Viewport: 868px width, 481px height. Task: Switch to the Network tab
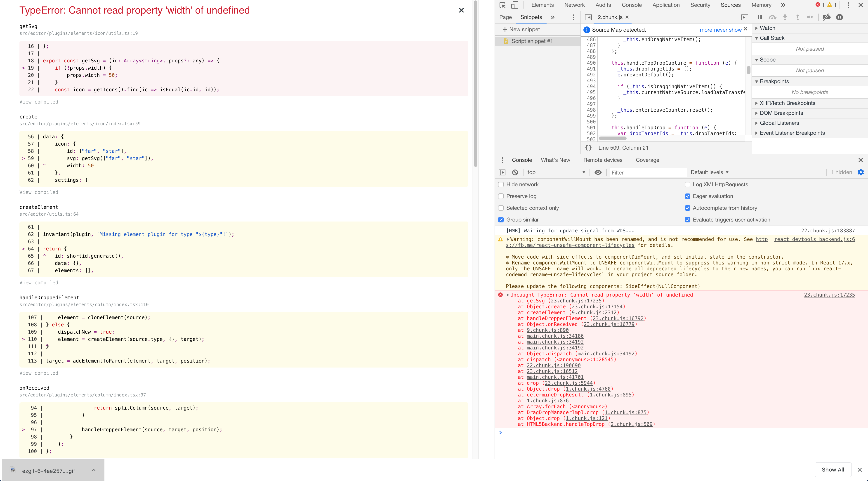(x=575, y=5)
